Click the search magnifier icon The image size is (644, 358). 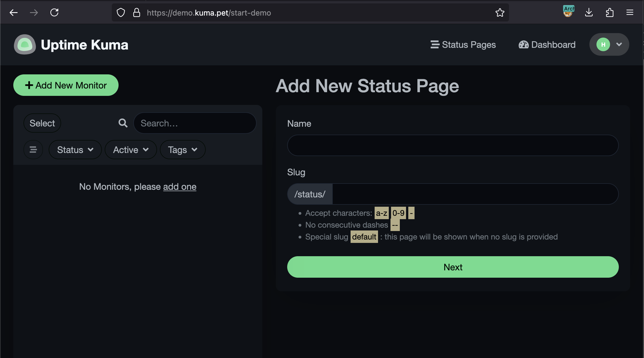pos(123,123)
